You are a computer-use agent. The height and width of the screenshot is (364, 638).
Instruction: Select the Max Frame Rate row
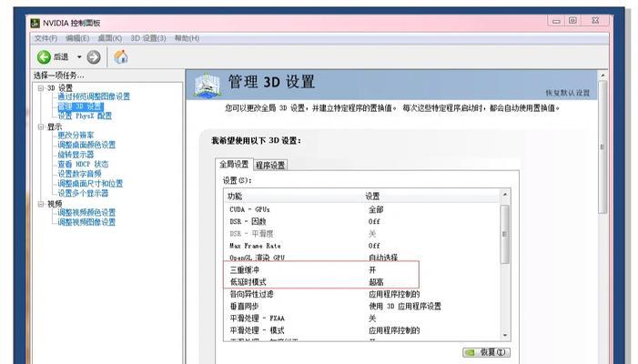pyautogui.click(x=361, y=246)
